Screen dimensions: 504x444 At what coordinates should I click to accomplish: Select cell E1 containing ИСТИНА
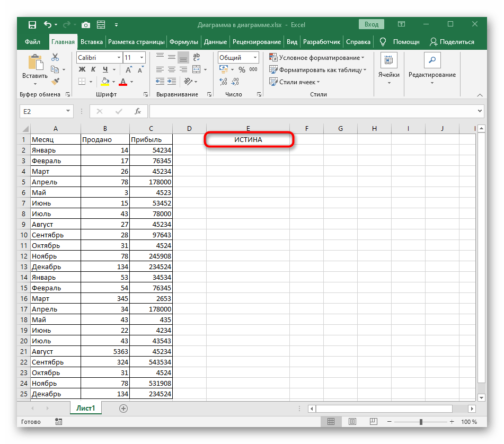pyautogui.click(x=248, y=139)
